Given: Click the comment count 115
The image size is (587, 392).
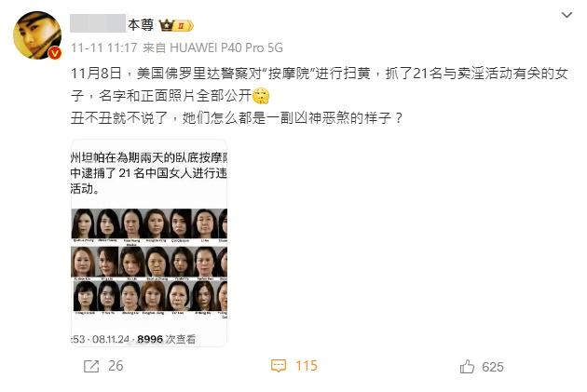Looking at the screenshot, I should [307, 366].
